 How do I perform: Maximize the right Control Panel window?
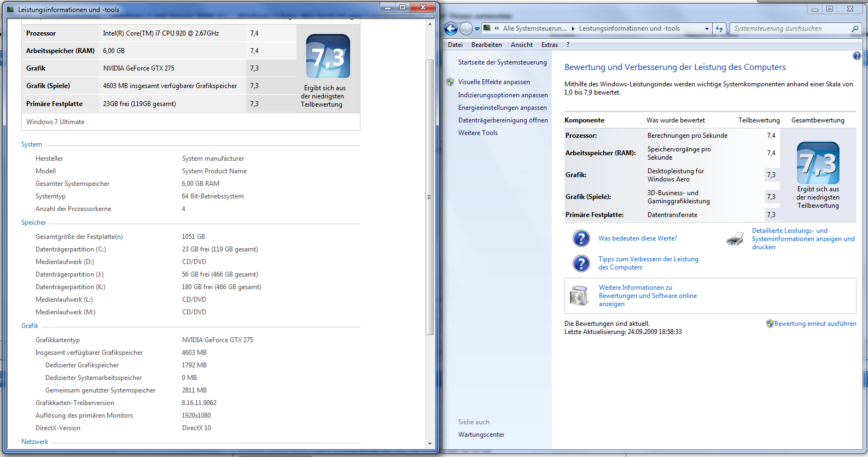[x=830, y=9]
